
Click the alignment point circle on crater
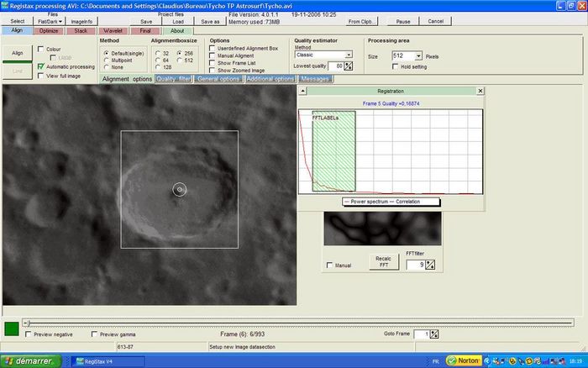(x=180, y=189)
